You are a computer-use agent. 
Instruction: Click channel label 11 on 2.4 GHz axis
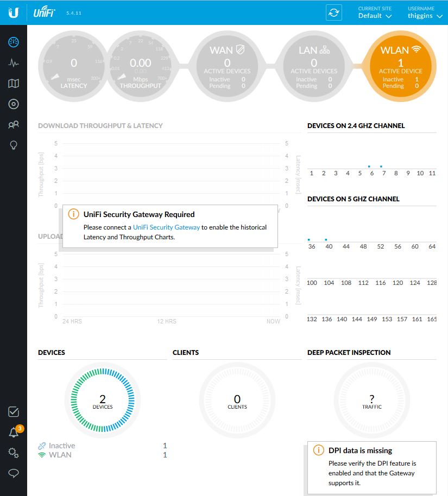coord(432,173)
